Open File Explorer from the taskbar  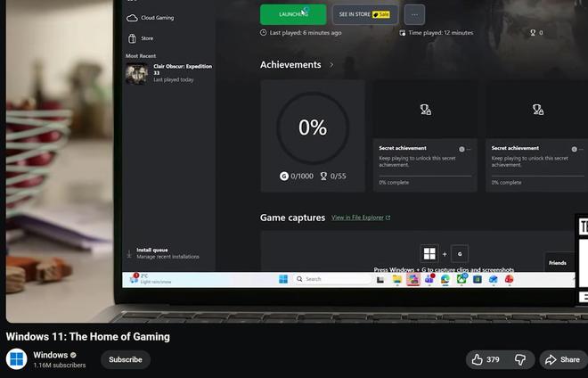click(396, 279)
